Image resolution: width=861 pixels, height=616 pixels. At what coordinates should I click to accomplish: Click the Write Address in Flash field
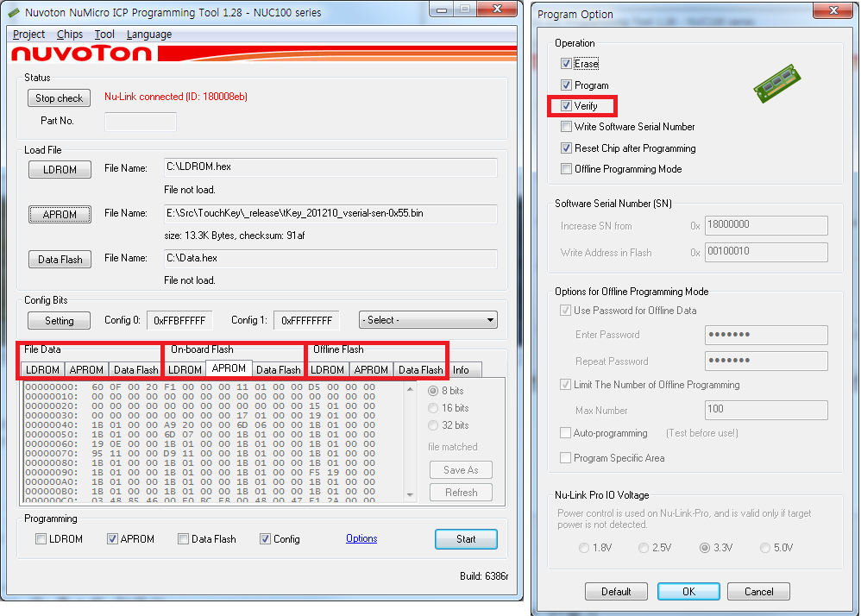click(766, 252)
